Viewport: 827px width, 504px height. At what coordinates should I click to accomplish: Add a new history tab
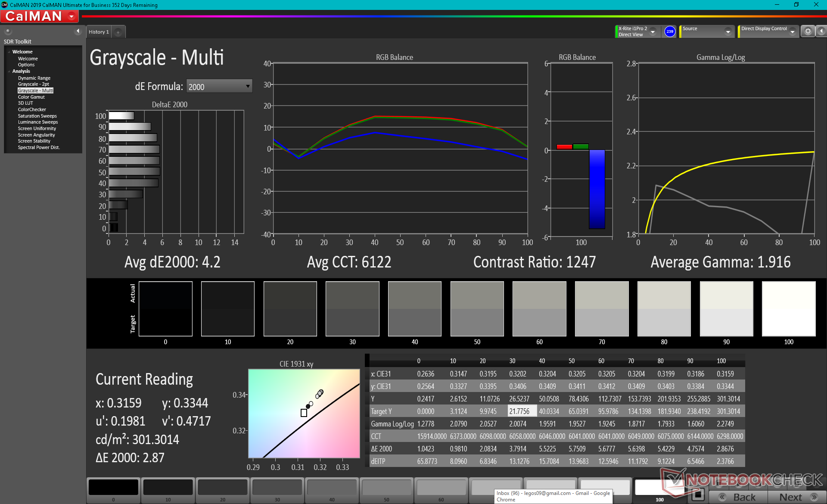pyautogui.click(x=118, y=32)
